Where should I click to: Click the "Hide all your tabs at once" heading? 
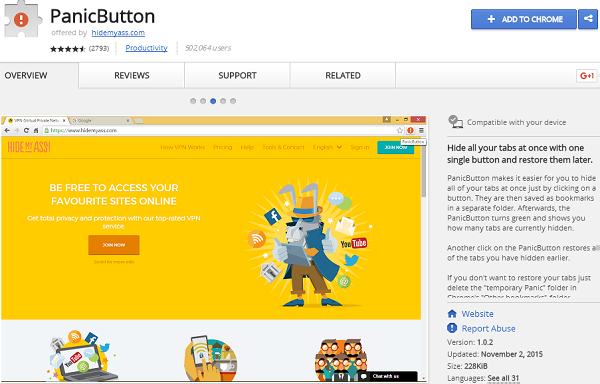click(520, 154)
